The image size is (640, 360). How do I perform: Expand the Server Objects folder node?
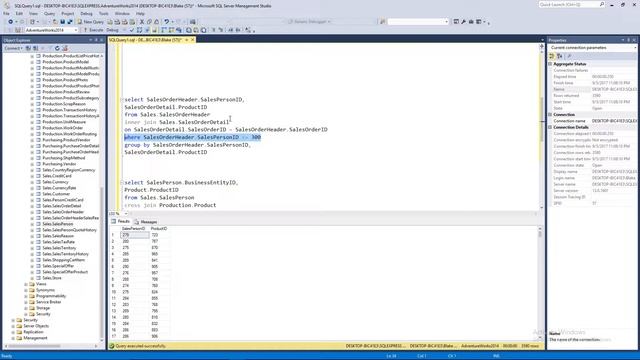(13, 326)
